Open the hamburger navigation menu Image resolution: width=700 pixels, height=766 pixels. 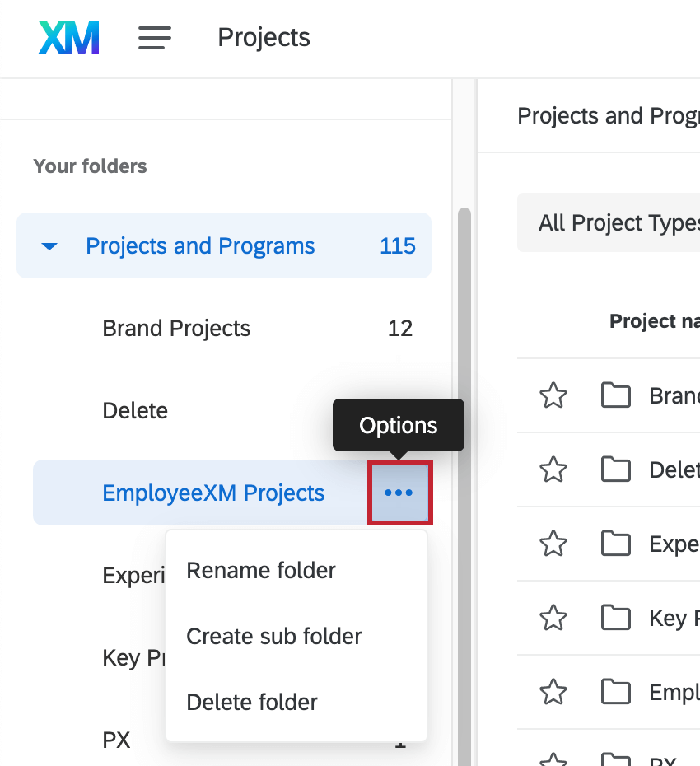(x=155, y=38)
